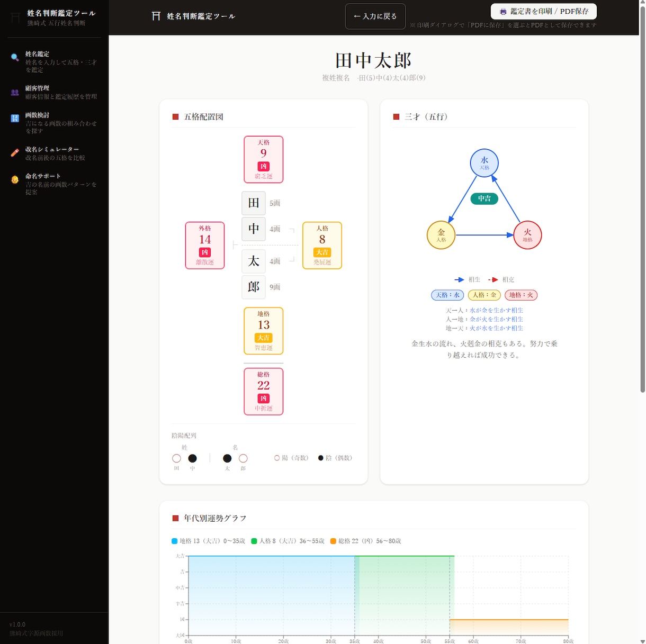Click the blue 相生 arrow legend icon
Viewport: 646px width, 644px height.
(459, 279)
